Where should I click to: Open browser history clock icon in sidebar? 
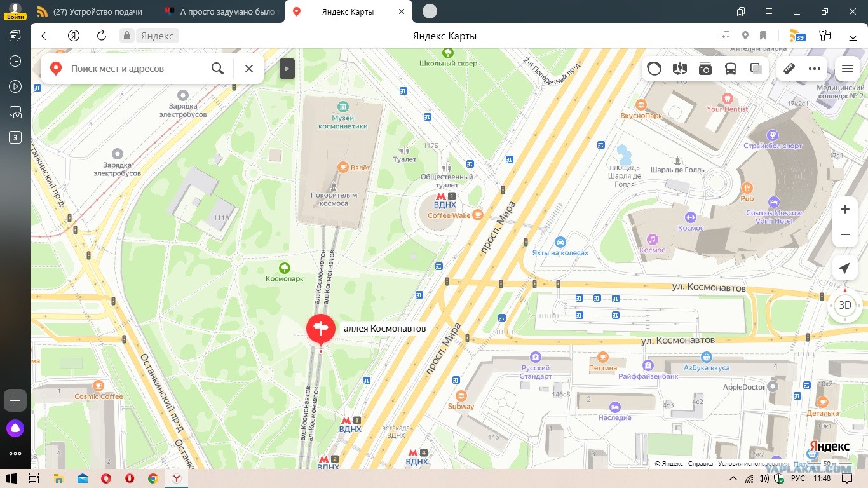coord(15,61)
